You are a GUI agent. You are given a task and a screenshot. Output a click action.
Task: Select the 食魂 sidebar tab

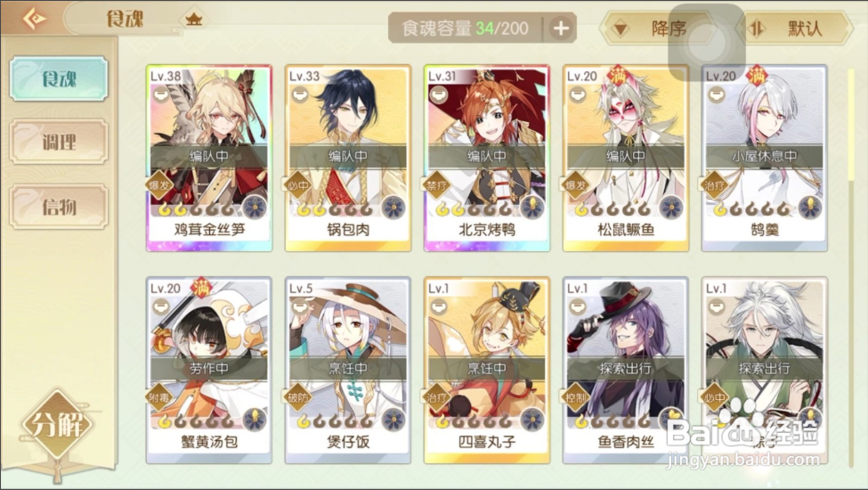coord(59,78)
